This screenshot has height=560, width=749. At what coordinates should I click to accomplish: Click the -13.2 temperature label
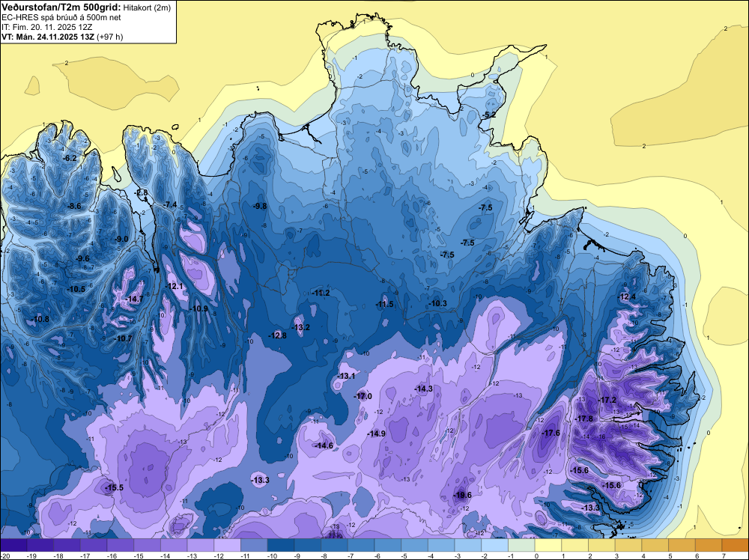point(301,327)
